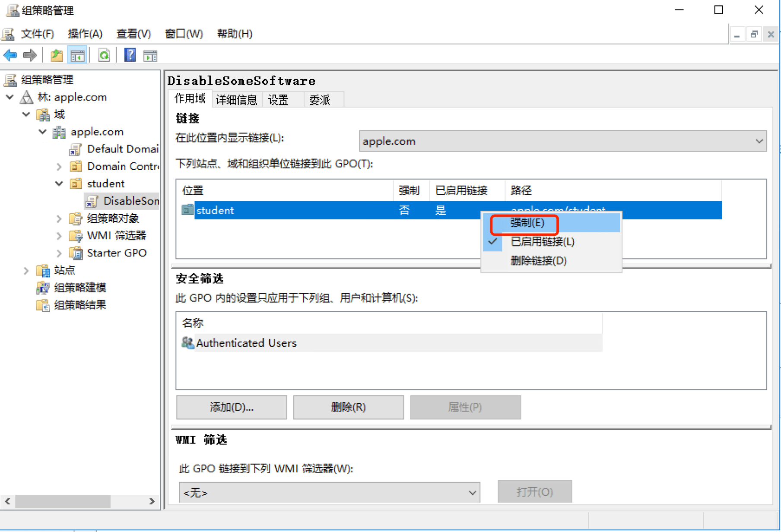Click the 删除(R) button

(348, 407)
